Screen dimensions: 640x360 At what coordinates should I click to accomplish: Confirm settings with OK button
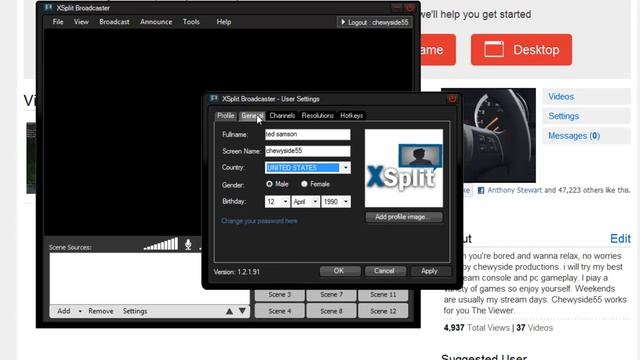click(340, 271)
